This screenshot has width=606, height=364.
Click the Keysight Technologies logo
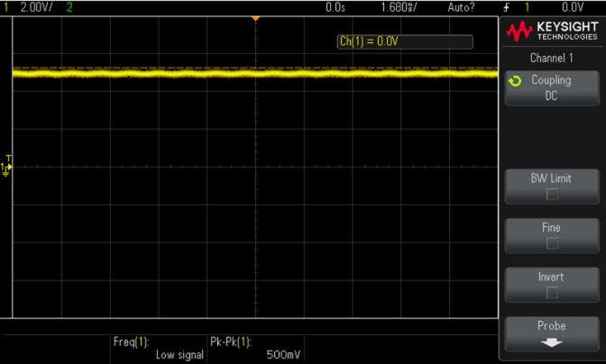click(552, 32)
